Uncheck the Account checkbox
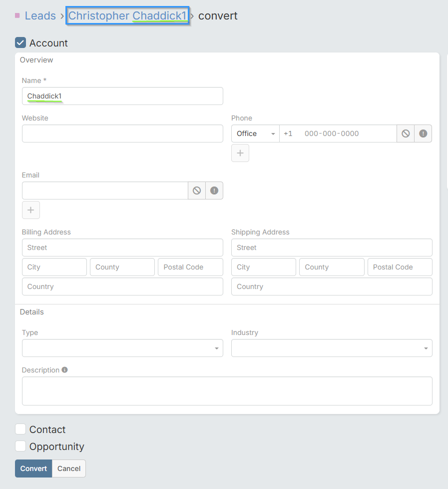This screenshot has width=448, height=489. point(20,43)
